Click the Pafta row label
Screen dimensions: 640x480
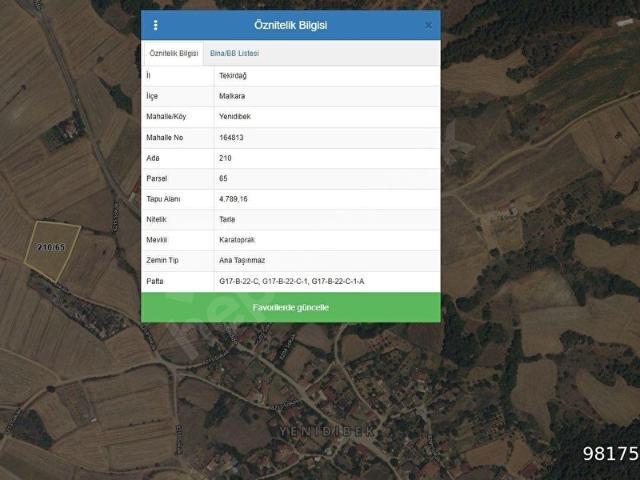click(x=155, y=281)
